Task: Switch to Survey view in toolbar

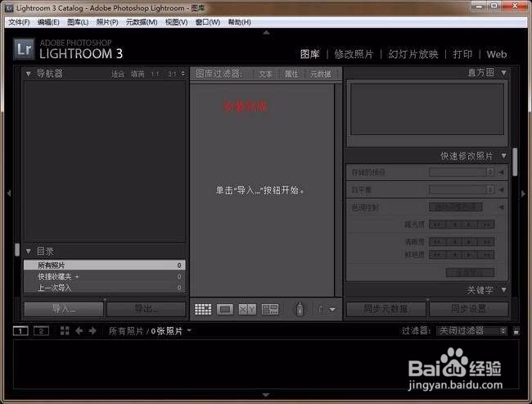Action: click(270, 309)
